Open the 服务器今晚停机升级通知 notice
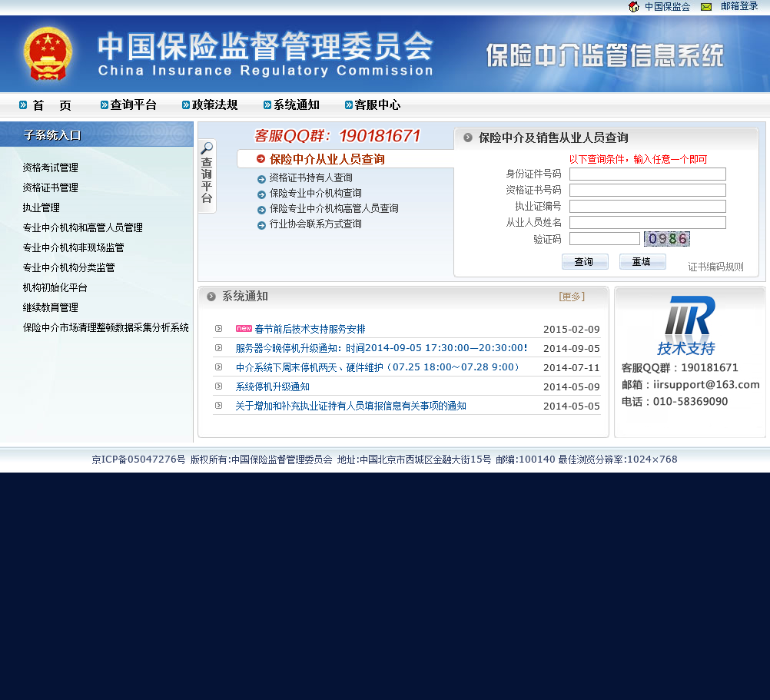The image size is (770, 700). tap(381, 348)
